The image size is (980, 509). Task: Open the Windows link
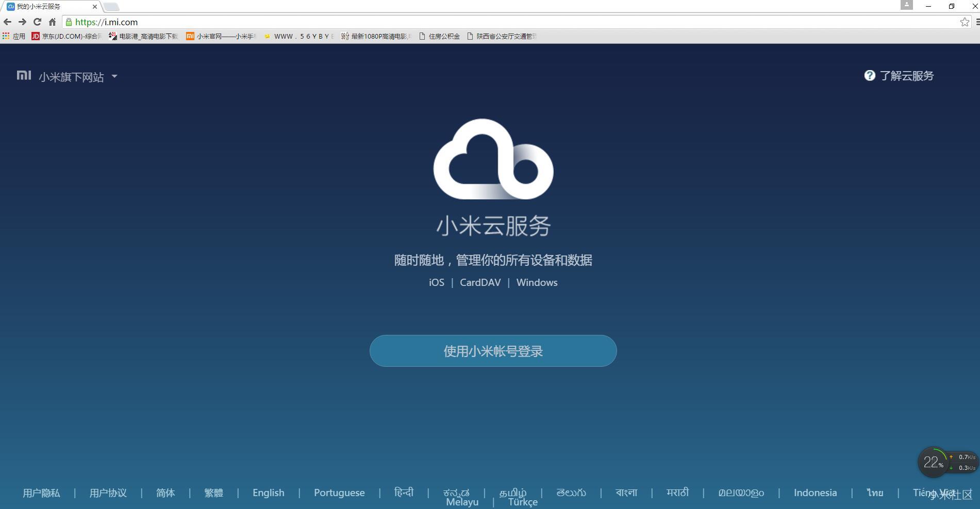coord(537,282)
